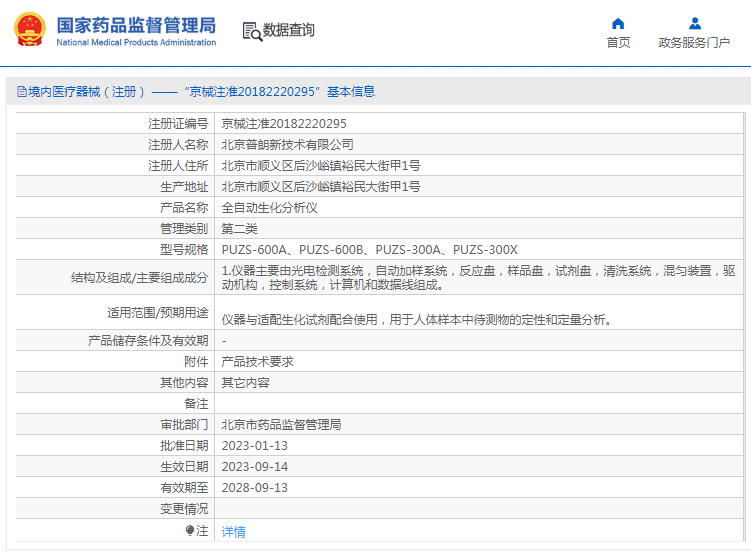This screenshot has height=555, width=751.
Task: Click the NMPA national emblem logo
Action: pos(30,30)
